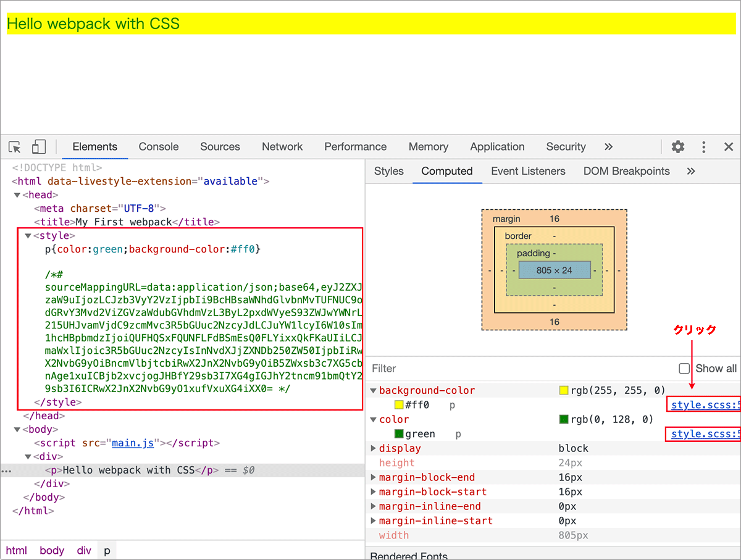Enable the Show all checkbox
This screenshot has height=560, width=741.
[684, 369]
